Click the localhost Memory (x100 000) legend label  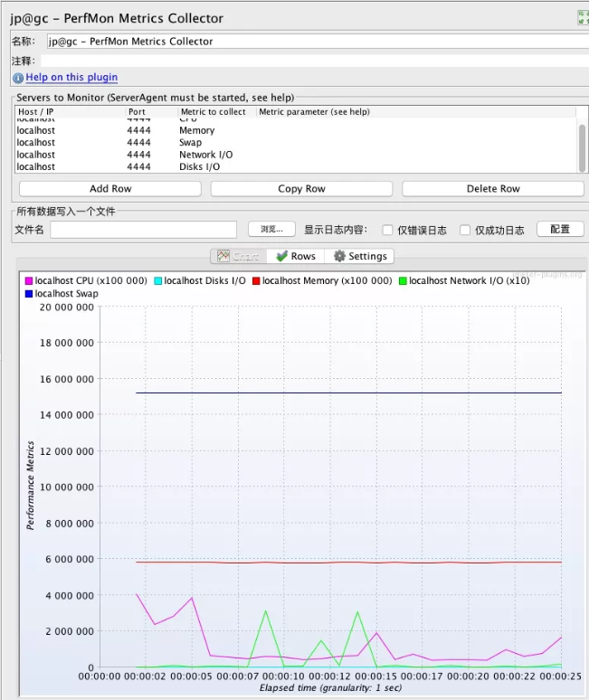pyautogui.click(x=327, y=280)
